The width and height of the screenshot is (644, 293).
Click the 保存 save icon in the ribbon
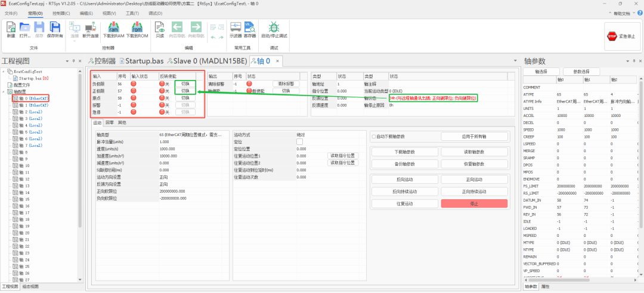click(39, 27)
